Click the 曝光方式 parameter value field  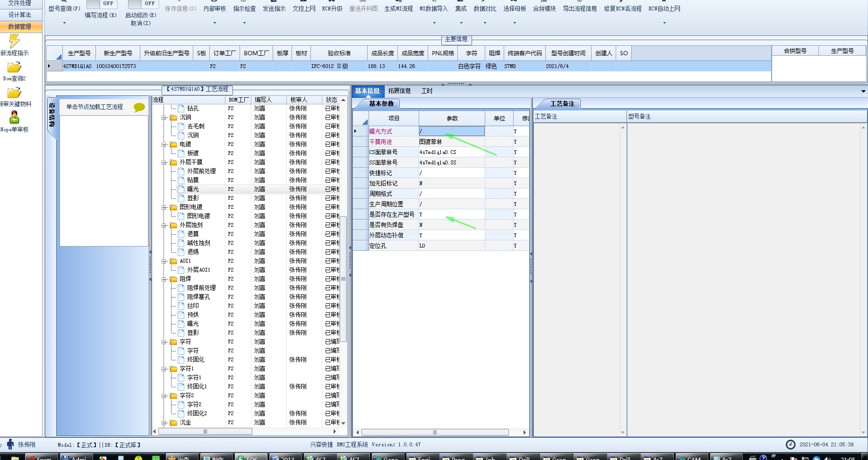[x=452, y=131]
